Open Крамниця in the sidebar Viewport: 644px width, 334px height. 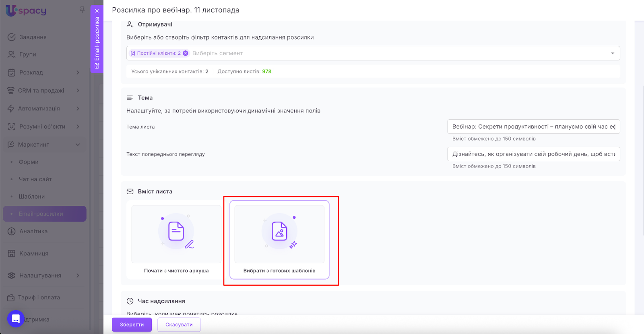[34, 253]
